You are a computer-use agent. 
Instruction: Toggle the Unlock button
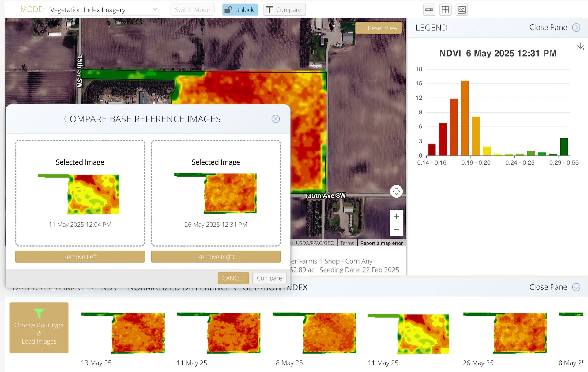[x=240, y=10]
